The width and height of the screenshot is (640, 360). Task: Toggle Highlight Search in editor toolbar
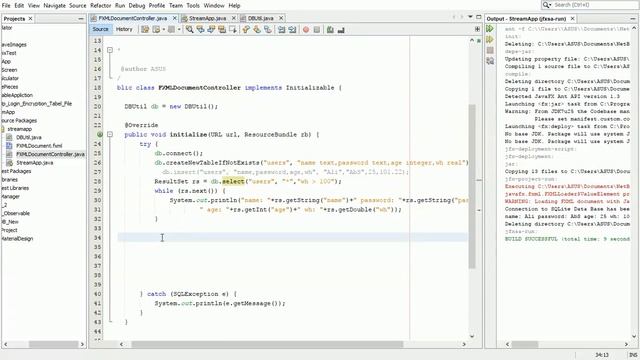pyautogui.click(x=222, y=29)
